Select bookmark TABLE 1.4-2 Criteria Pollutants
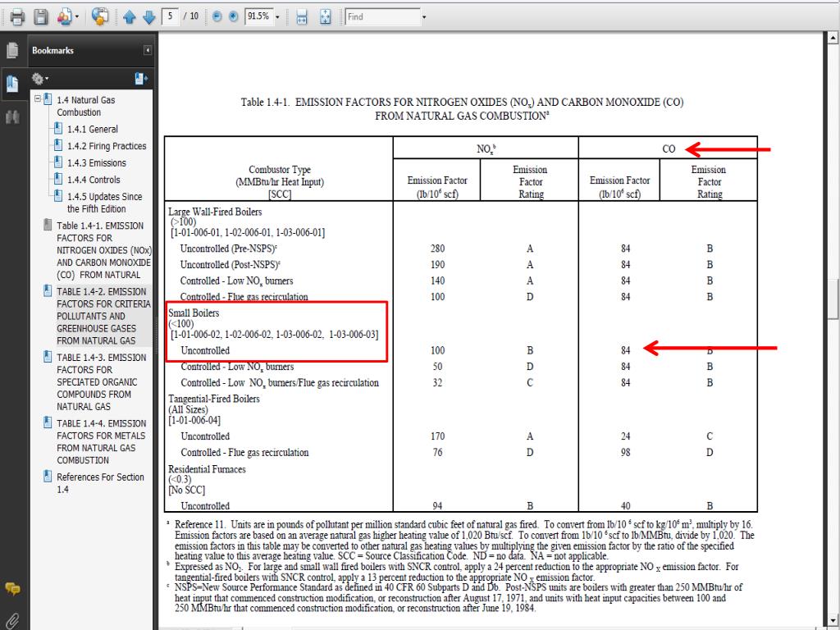The height and width of the screenshot is (630, 840). point(103,316)
